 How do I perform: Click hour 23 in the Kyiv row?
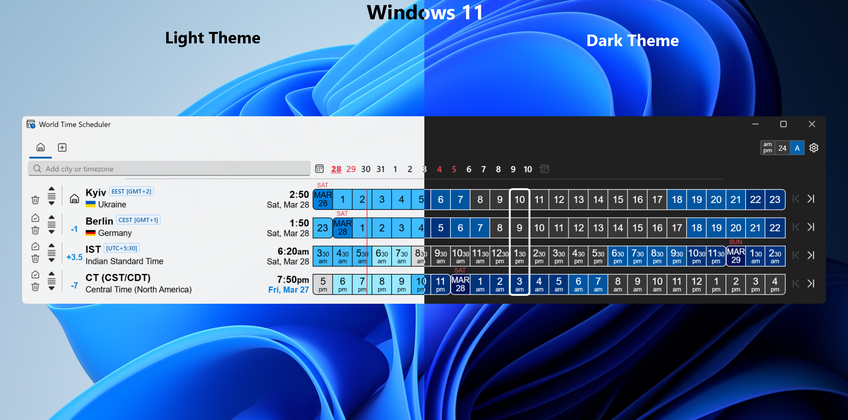(x=775, y=199)
